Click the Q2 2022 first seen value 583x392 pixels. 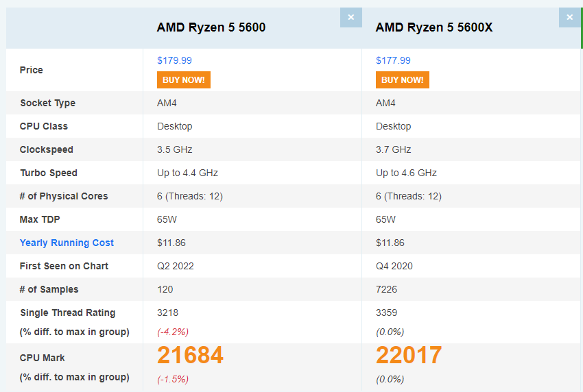coord(175,266)
